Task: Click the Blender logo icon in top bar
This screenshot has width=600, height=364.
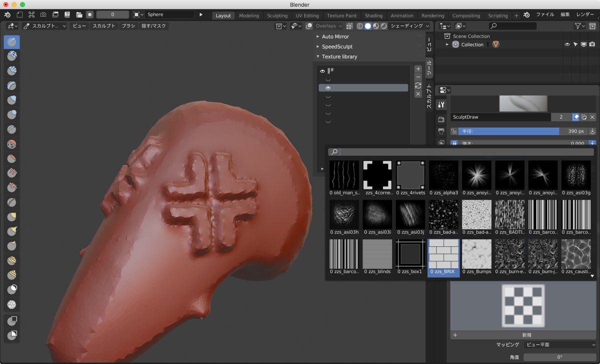Action: tap(7, 14)
